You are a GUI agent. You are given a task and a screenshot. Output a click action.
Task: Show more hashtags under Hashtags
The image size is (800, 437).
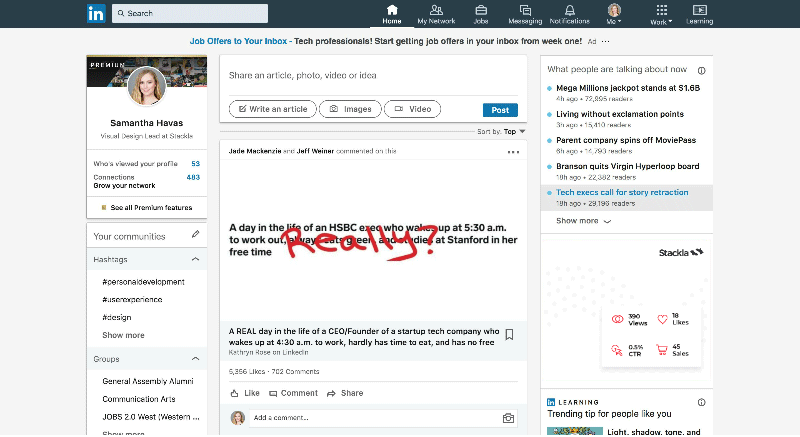[x=123, y=335]
